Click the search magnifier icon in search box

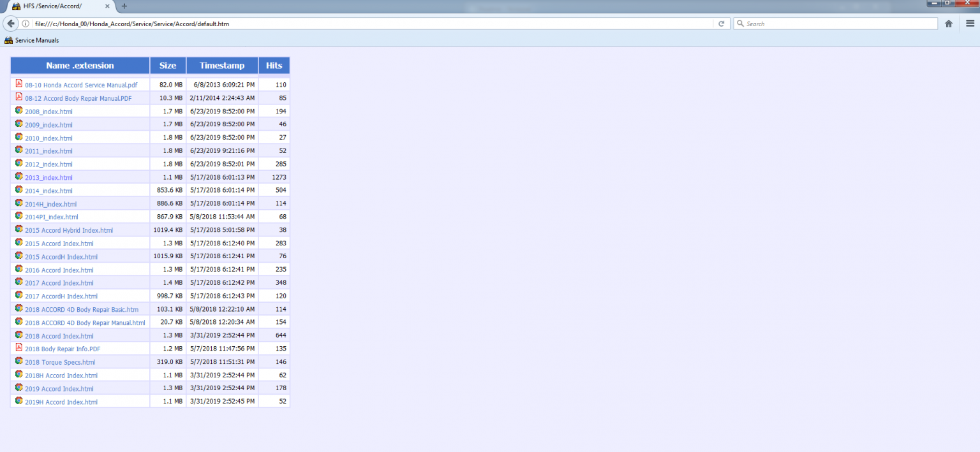(740, 24)
